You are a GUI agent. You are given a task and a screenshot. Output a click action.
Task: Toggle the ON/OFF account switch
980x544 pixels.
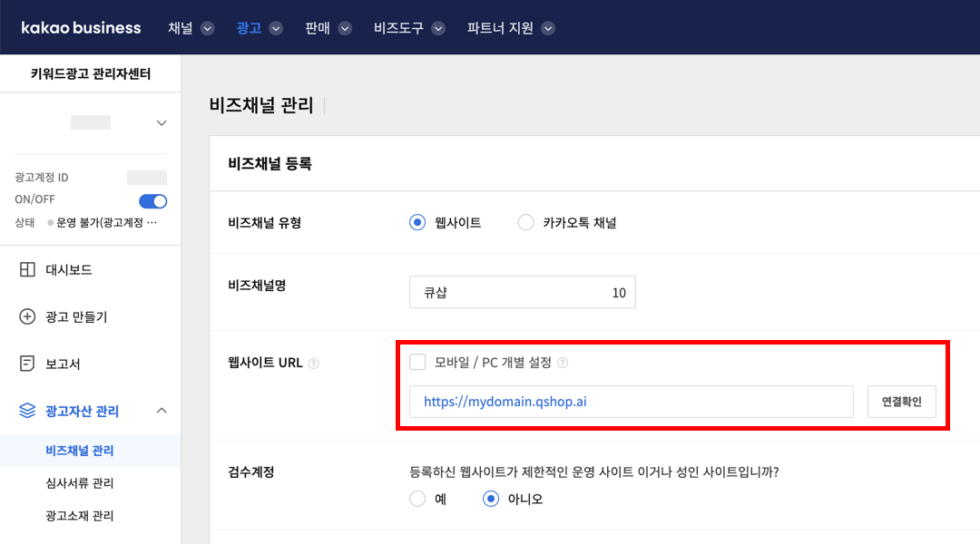153,201
